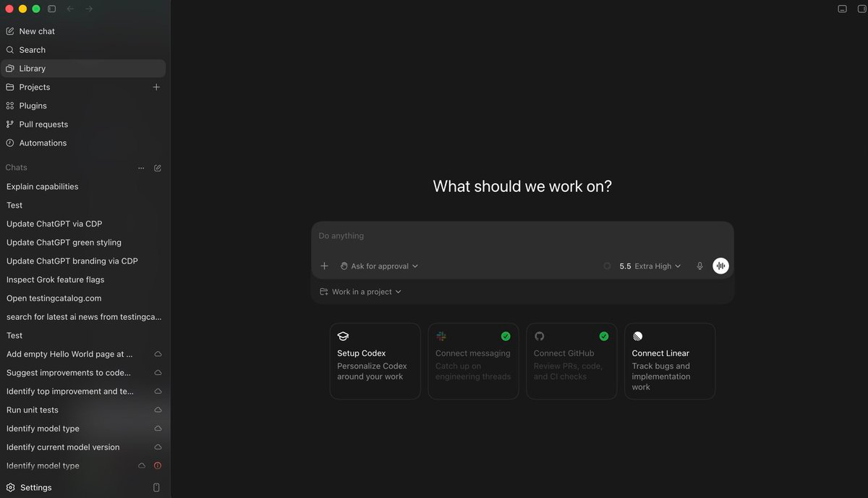Click the Library stack icon
868x498 pixels.
pyautogui.click(x=10, y=69)
